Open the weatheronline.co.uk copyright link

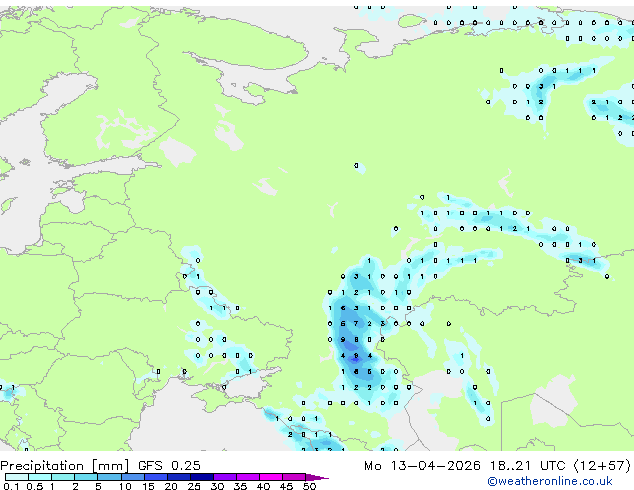click(550, 481)
